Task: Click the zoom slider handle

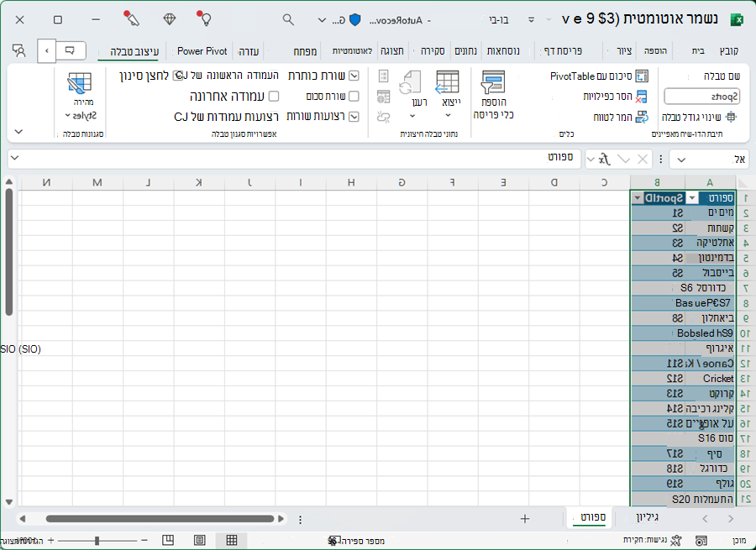Action: coord(97,541)
